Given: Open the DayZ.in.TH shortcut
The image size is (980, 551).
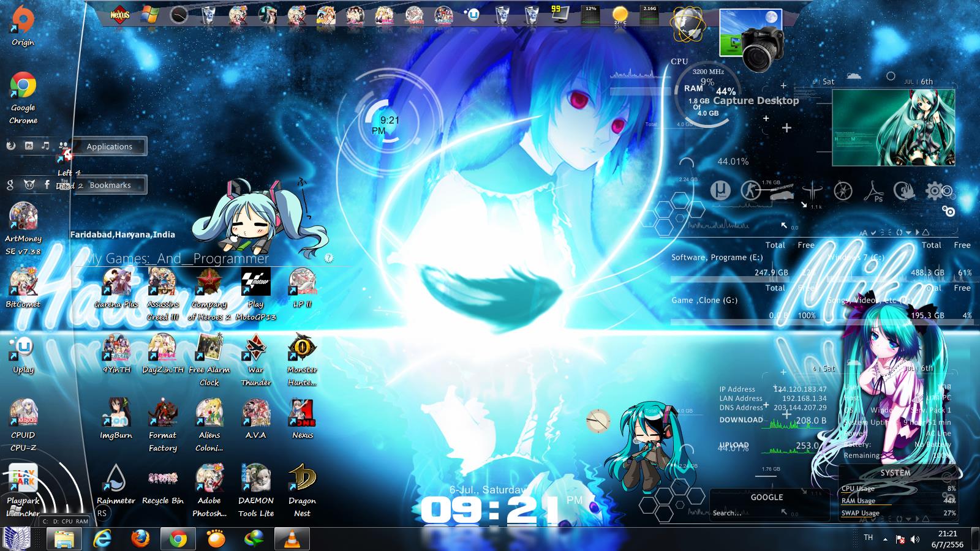Looking at the screenshot, I should (x=163, y=353).
